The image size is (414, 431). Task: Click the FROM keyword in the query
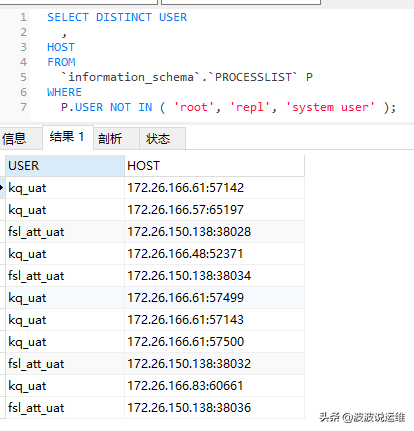point(61,62)
